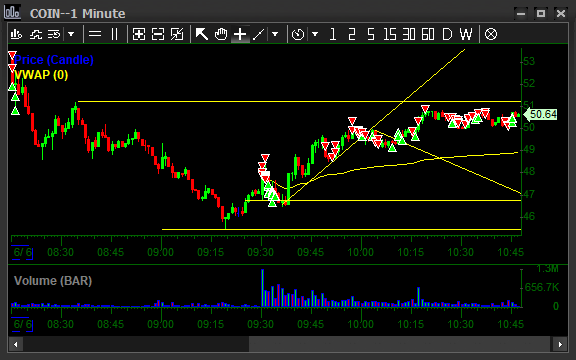Click the Volume (BAR) panel label

click(x=53, y=281)
